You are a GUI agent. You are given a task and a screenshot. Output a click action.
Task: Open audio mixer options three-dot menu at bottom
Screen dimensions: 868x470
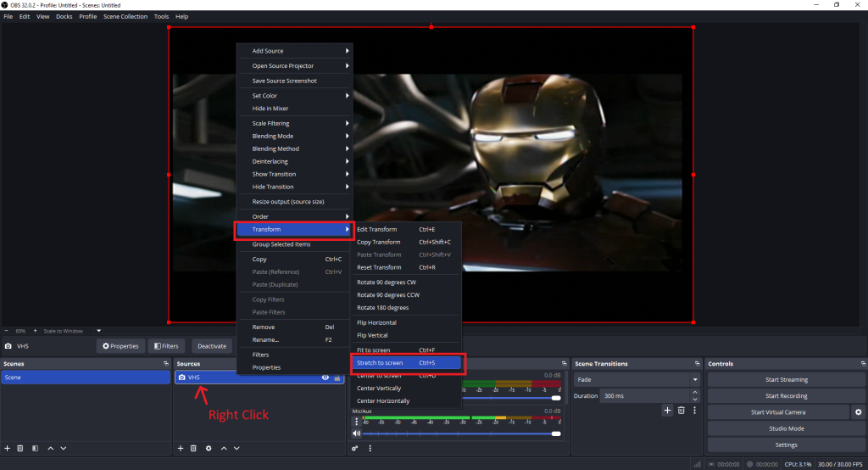click(370, 448)
